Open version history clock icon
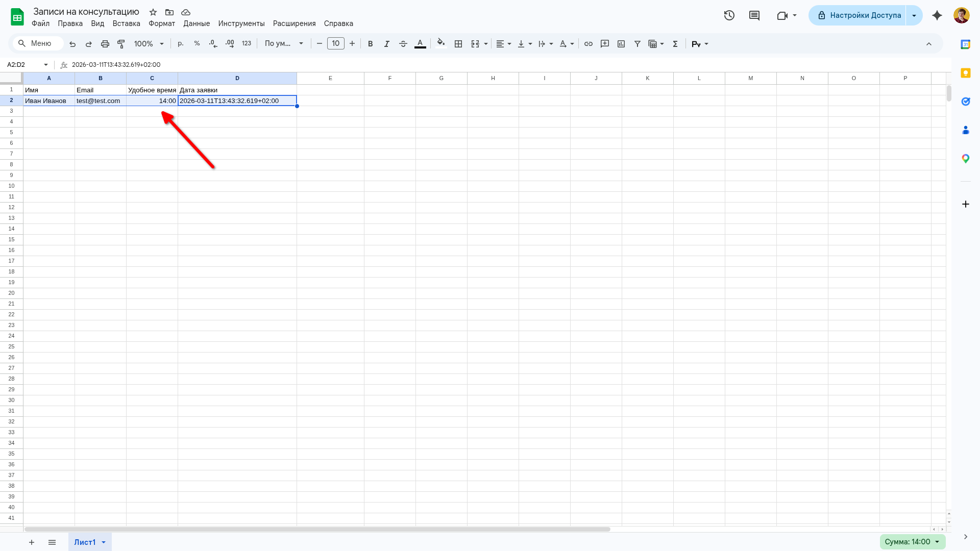The image size is (980, 551). click(729, 15)
